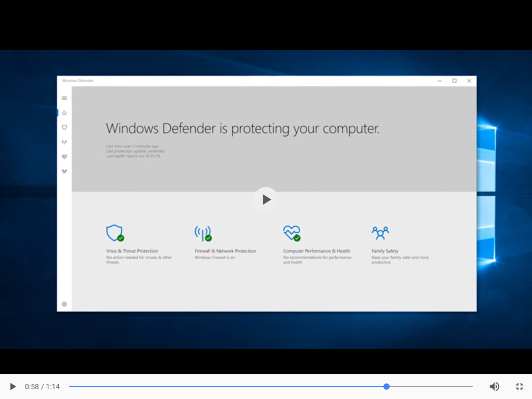This screenshot has height=399, width=532.
Task: Open the heart Health sidebar icon
Action: pyautogui.click(x=64, y=156)
